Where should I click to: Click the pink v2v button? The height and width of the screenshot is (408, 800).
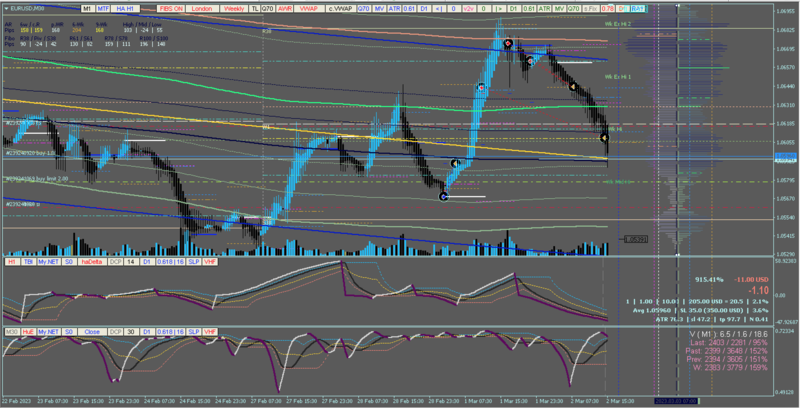[x=468, y=9]
